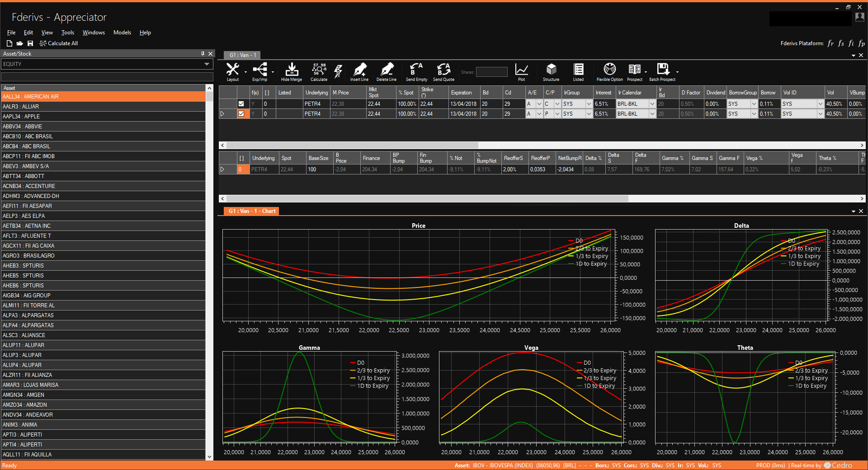
Task: Open Ir Calendar BRL-BKL dropdown in second row
Action: click(x=652, y=114)
